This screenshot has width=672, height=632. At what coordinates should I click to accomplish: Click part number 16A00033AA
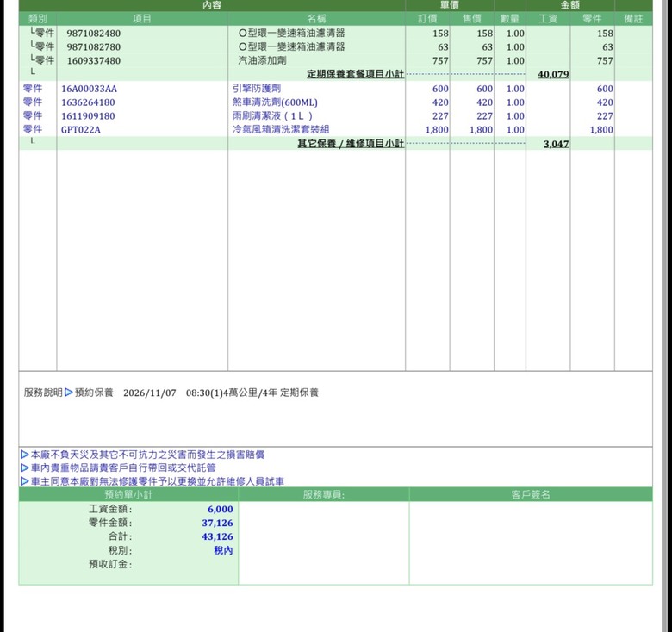tap(89, 89)
